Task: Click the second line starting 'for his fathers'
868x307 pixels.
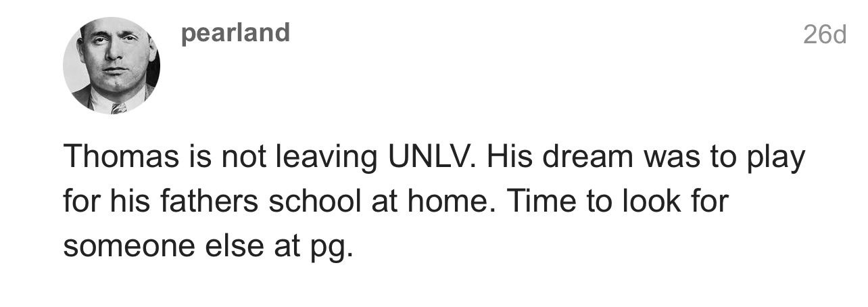Action: [396, 202]
